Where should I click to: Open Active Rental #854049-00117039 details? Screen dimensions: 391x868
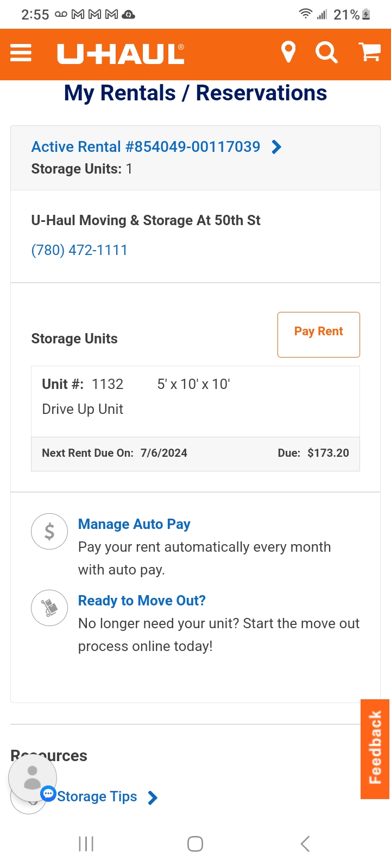146,146
